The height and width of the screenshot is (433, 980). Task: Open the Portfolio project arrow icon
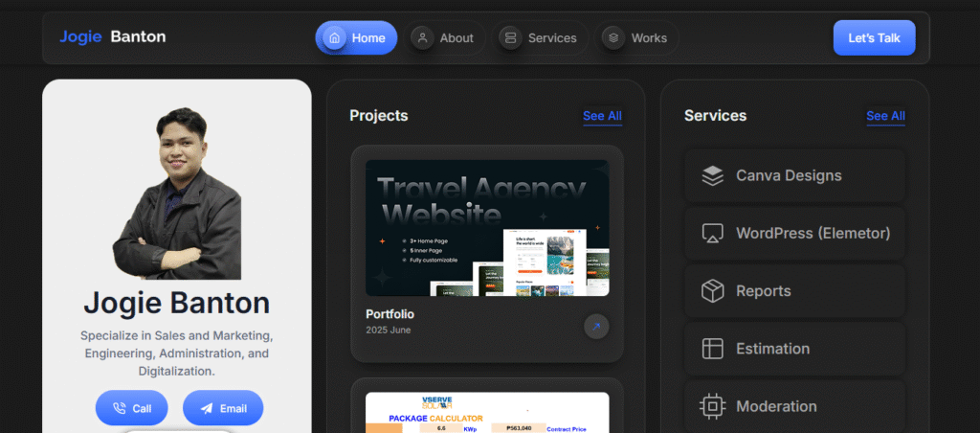596,327
